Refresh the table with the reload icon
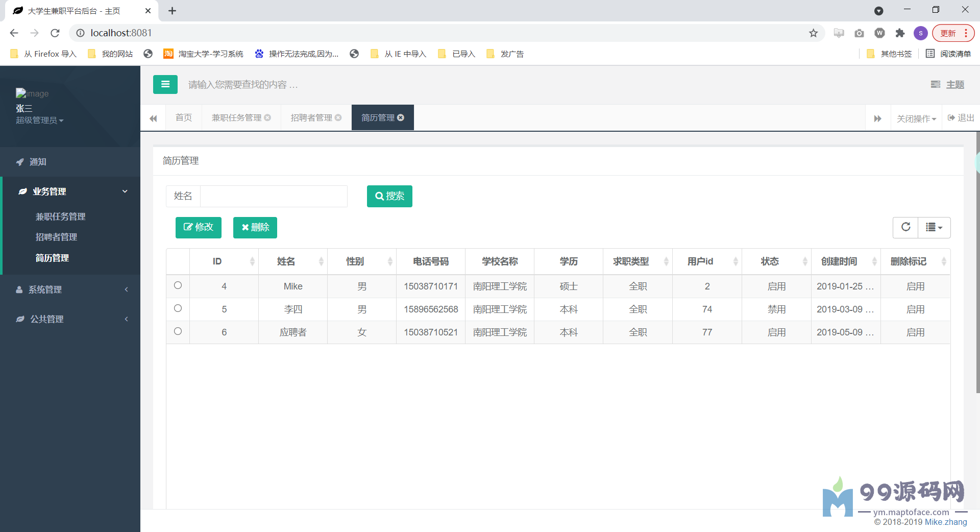Screen dimensions: 980x532 (905, 227)
